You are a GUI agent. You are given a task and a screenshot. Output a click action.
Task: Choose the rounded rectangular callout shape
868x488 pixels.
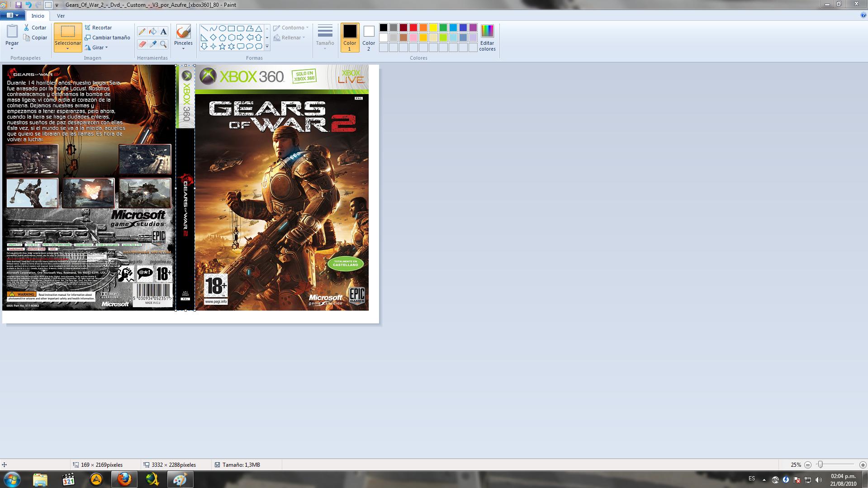click(x=241, y=46)
